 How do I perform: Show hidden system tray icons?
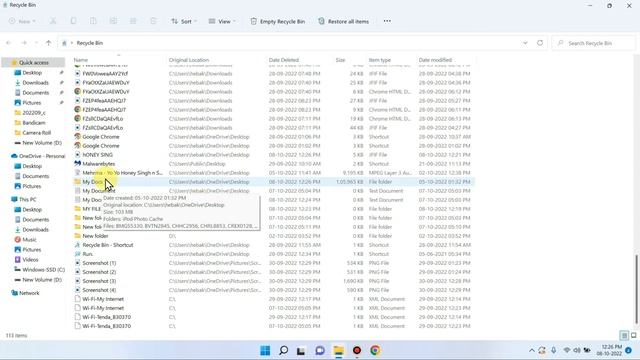(x=531, y=350)
